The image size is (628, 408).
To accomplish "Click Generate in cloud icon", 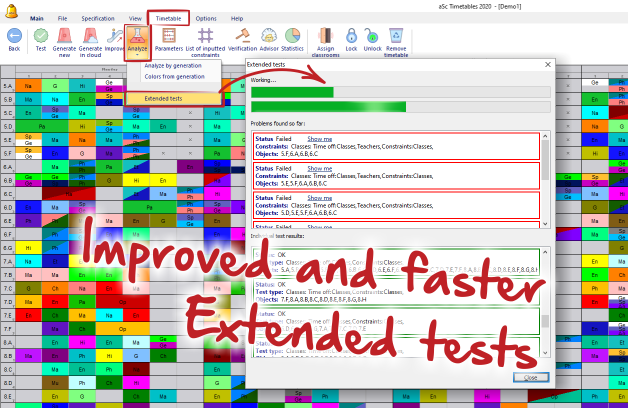I will coord(91,36).
